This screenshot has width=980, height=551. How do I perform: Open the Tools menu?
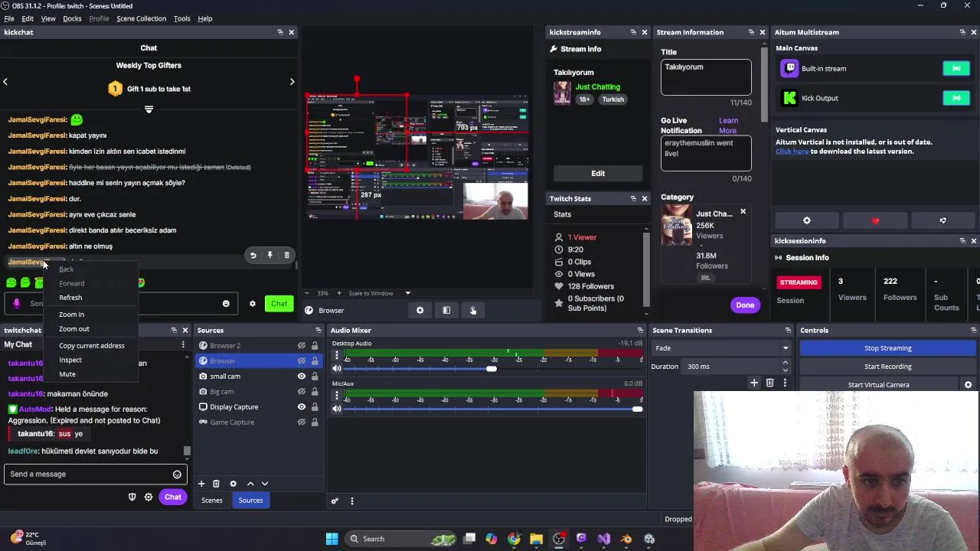pos(181,18)
